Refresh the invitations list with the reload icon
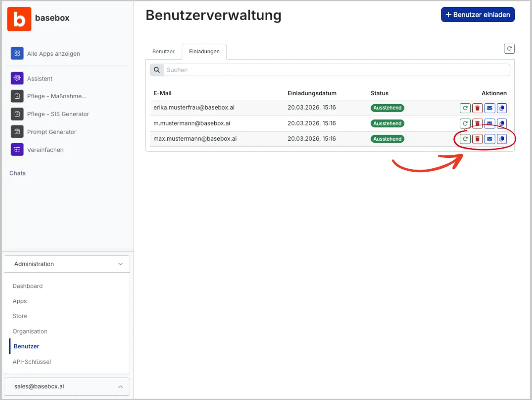Viewport: 532px width, 400px height. [509, 48]
